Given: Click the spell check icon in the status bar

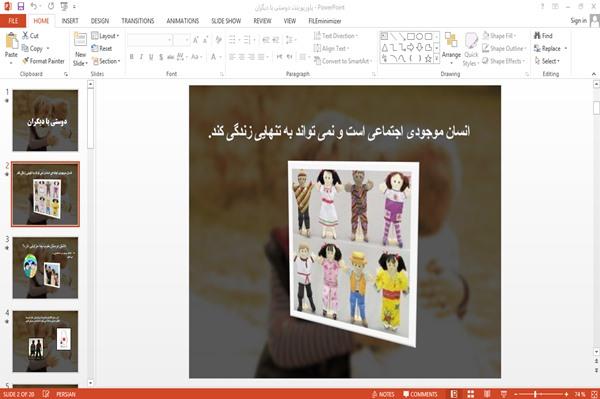Looking at the screenshot, I should [x=46, y=394].
